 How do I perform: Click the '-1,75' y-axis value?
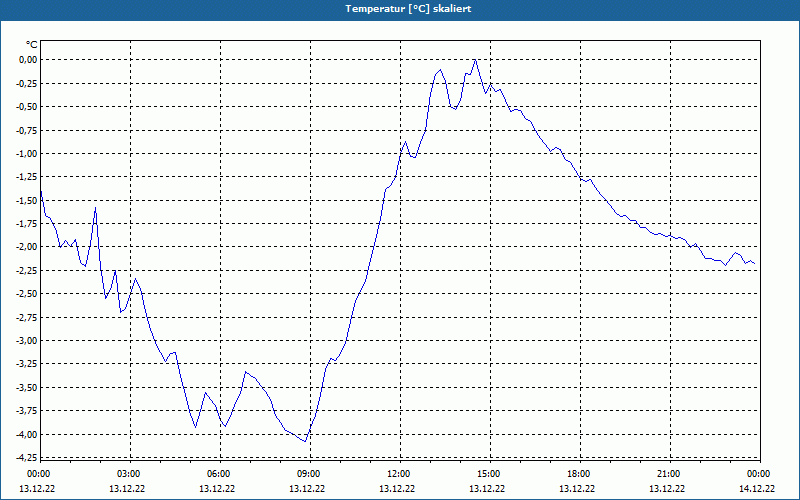point(27,223)
